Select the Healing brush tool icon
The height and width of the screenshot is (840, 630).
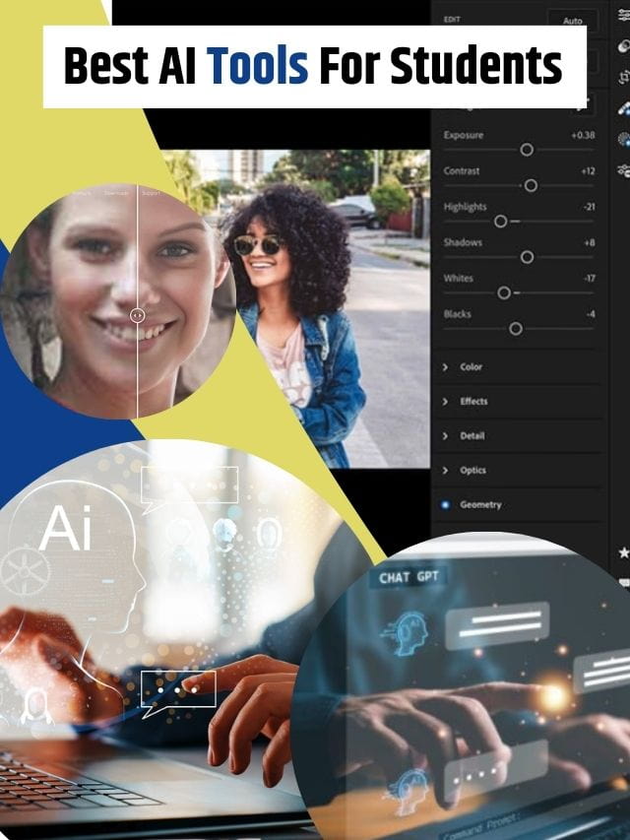(623, 46)
